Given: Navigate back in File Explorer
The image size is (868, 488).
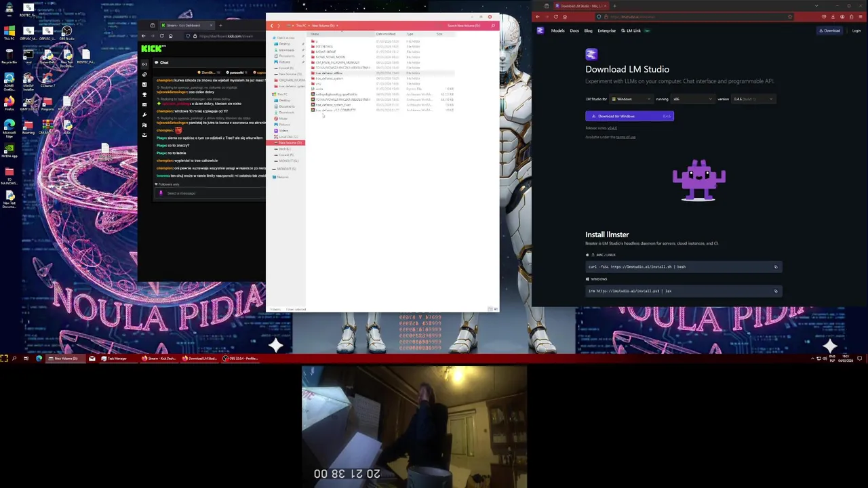Looking at the screenshot, I should click(271, 26).
